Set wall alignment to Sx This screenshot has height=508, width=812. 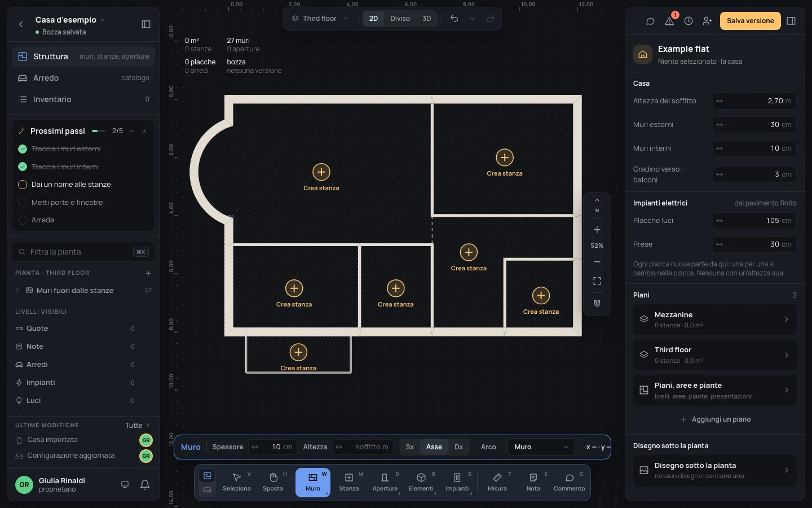pos(410,447)
